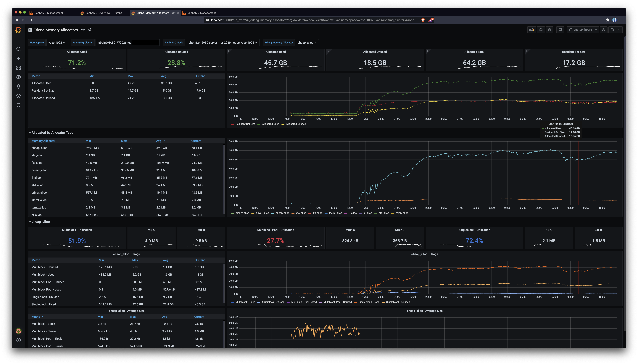The height and width of the screenshot is (364, 638).
Task: Click the zoom out time range icon
Action: point(603,30)
